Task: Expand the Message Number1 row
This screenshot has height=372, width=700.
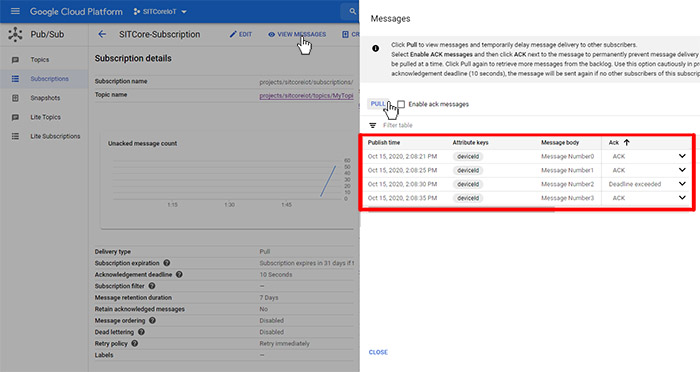Action: pos(682,170)
